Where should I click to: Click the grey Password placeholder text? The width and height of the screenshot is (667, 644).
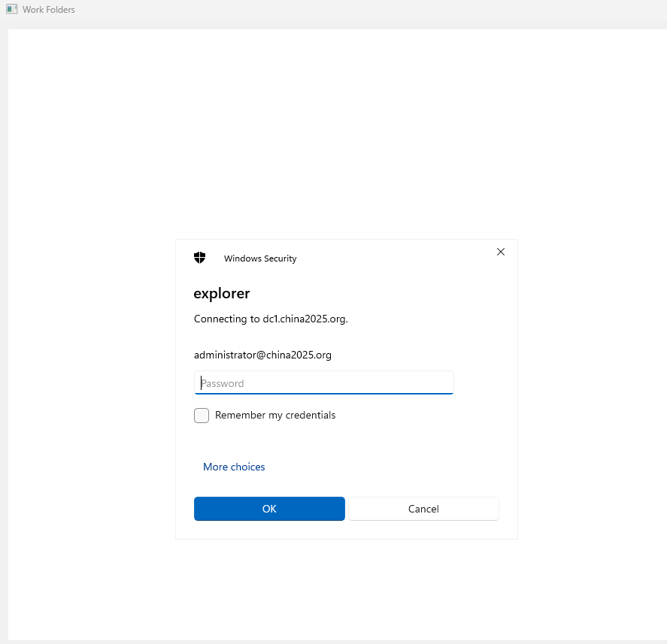(223, 383)
